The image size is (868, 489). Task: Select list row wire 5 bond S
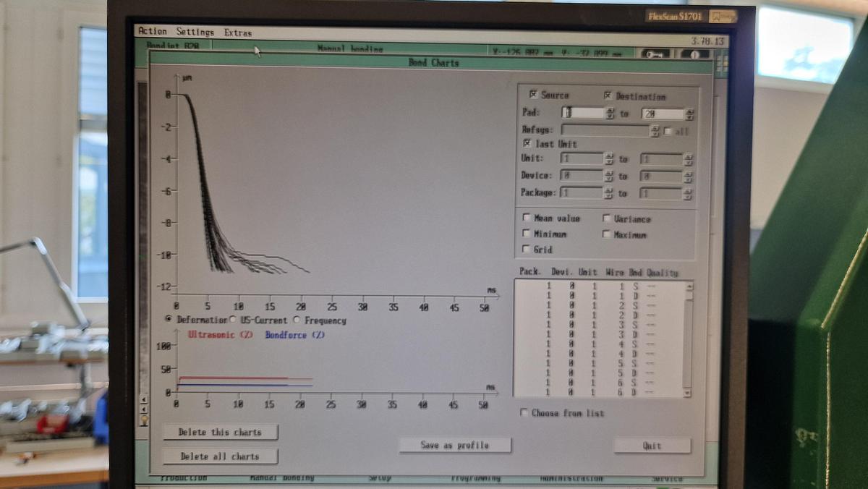[599, 363]
